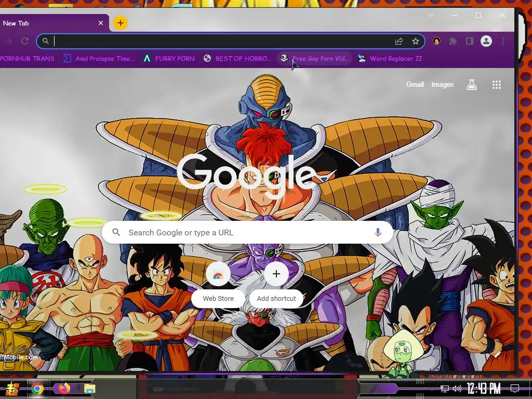The image size is (532, 399).
Task: Open the volume speaker icon in the tray
Action: (x=457, y=389)
